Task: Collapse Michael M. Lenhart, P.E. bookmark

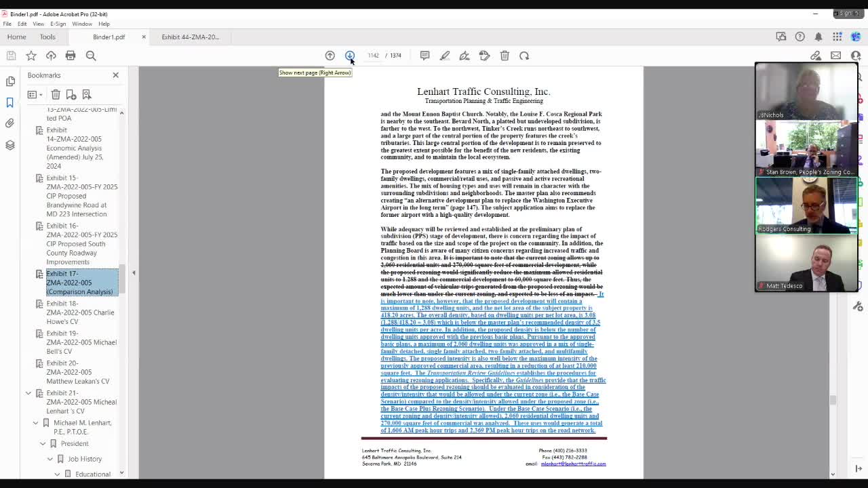Action: 36,423
